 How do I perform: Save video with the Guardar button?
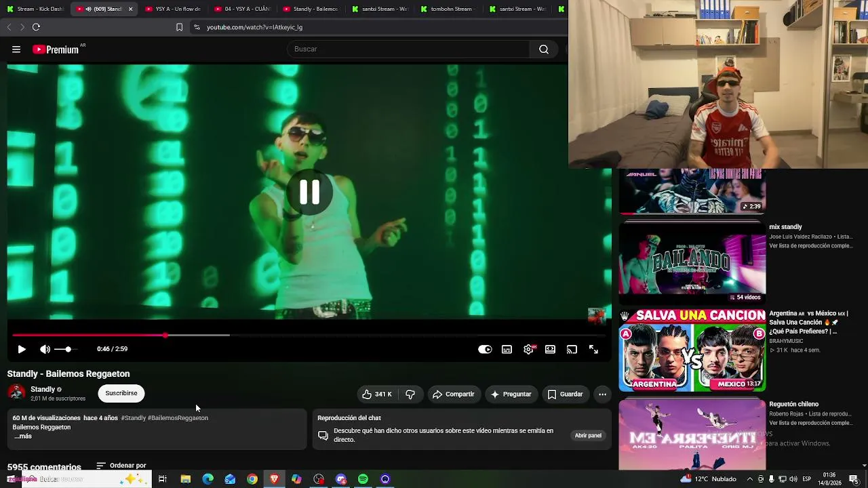pos(566,394)
